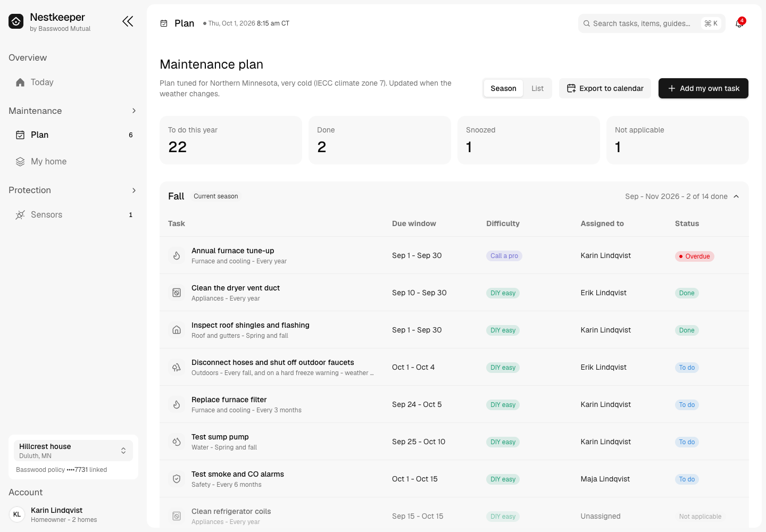Click Call a pro difficulty badge
This screenshot has width=766, height=532.
pos(504,256)
